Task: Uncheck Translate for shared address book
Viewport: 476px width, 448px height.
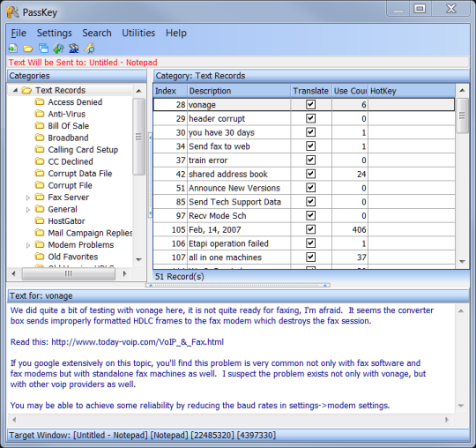Action: (x=310, y=174)
